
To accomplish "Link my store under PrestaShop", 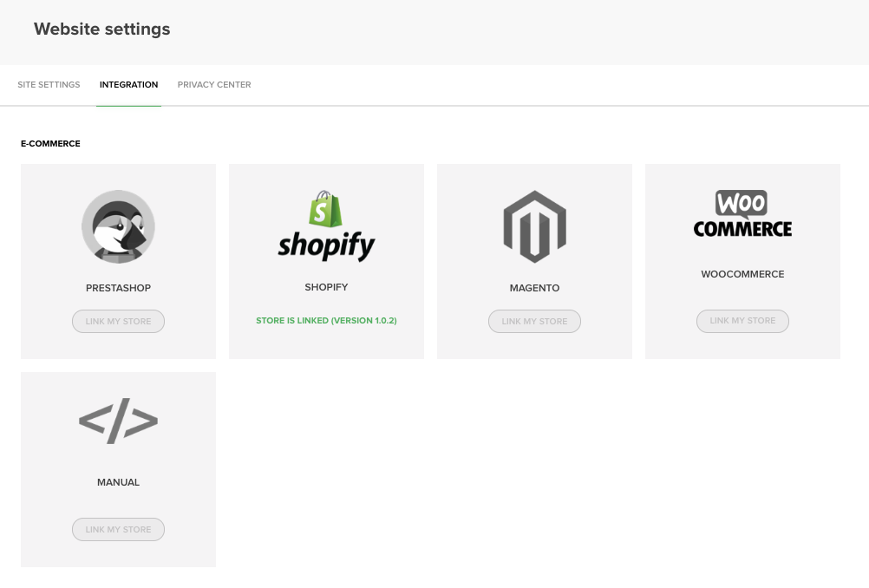I will coord(118,322).
